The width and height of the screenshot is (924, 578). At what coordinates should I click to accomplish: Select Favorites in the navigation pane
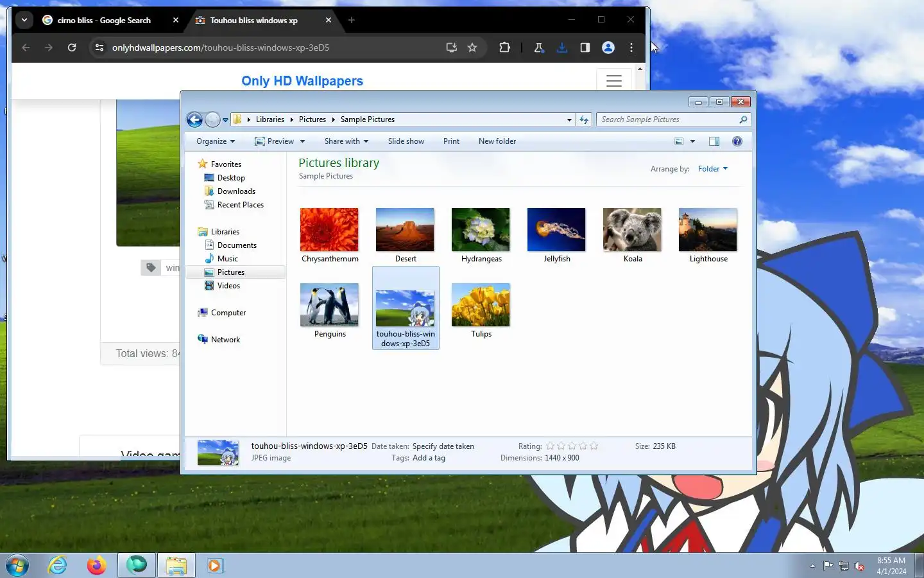pos(219,164)
